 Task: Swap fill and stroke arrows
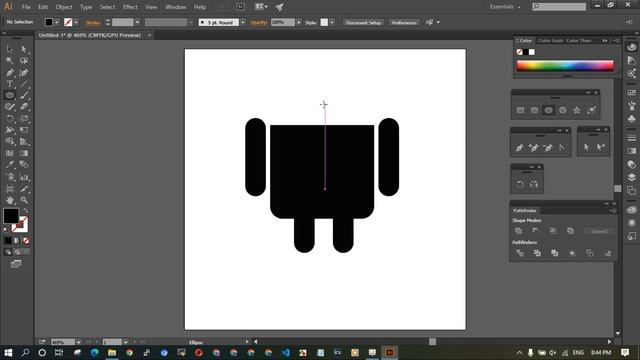click(x=26, y=211)
